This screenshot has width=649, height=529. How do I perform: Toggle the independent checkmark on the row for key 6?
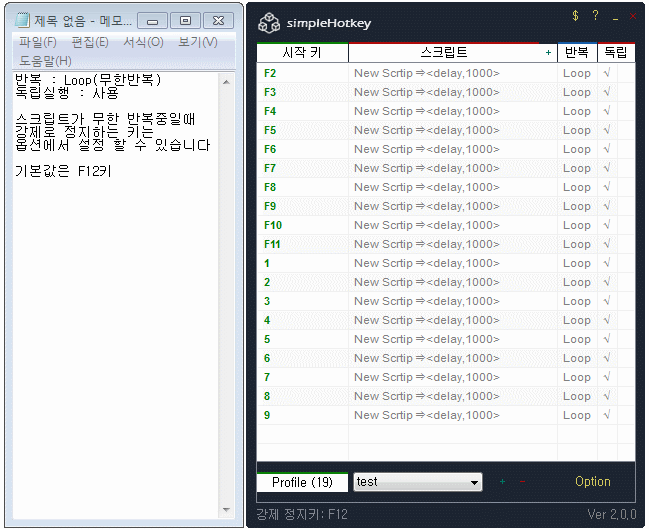click(x=607, y=358)
